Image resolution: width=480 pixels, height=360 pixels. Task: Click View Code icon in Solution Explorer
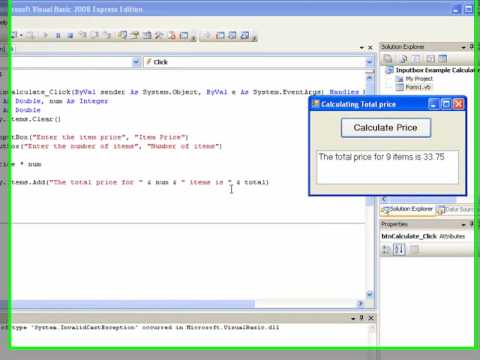click(430, 59)
